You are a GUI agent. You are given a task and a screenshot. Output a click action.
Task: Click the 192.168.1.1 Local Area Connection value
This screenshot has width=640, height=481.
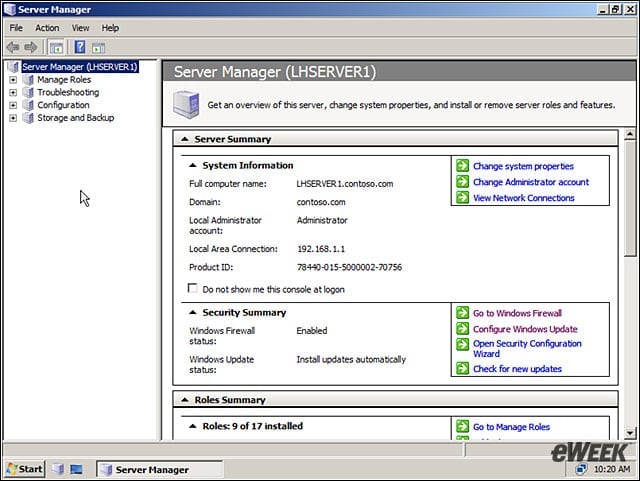(x=321, y=249)
